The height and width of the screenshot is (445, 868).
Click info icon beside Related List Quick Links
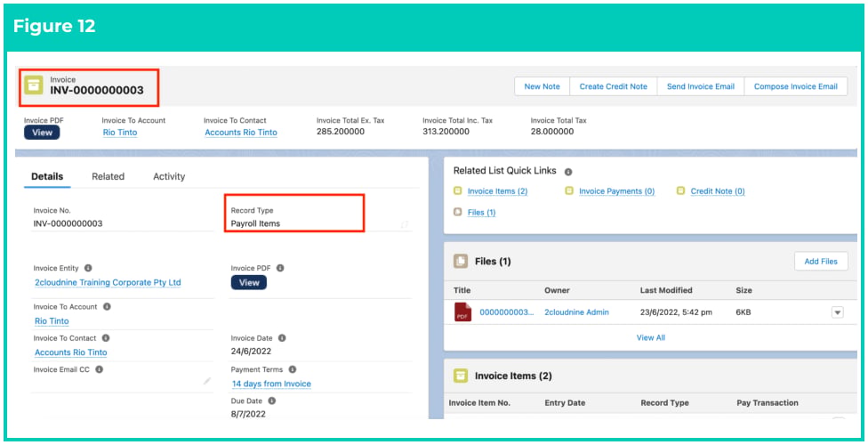[x=568, y=172]
